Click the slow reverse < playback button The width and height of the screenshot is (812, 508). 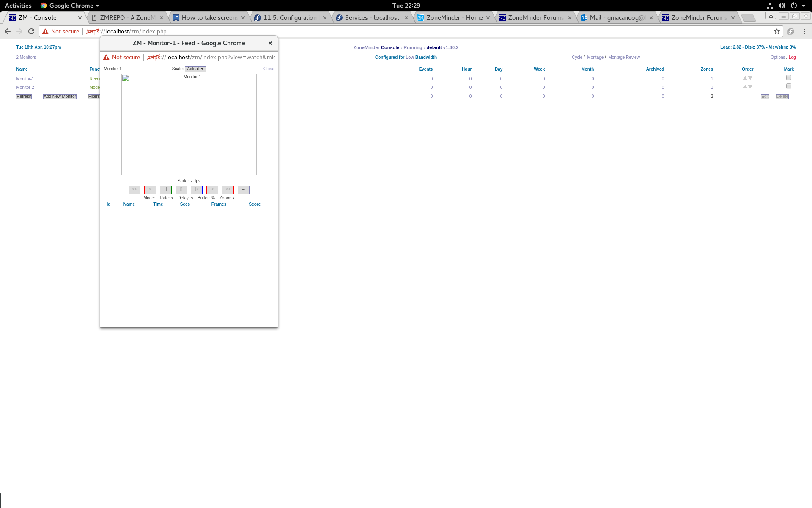150,190
